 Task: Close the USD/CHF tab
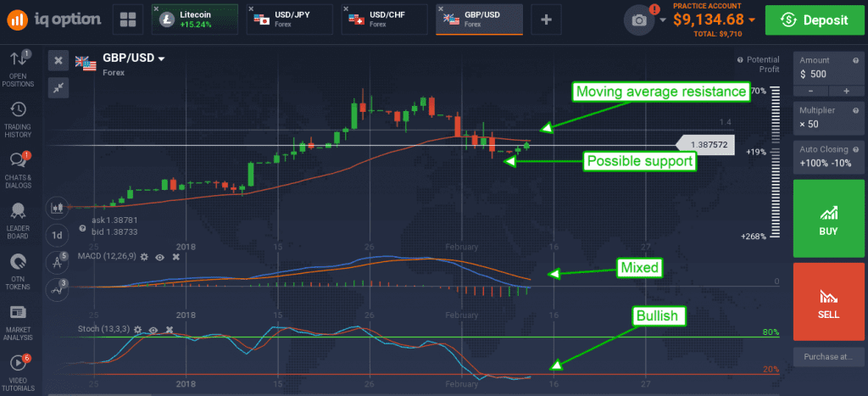(346, 8)
